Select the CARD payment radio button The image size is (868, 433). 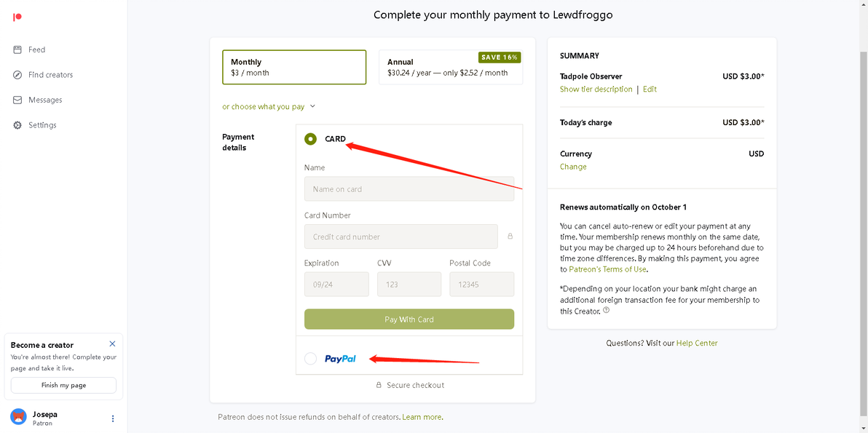pos(311,139)
